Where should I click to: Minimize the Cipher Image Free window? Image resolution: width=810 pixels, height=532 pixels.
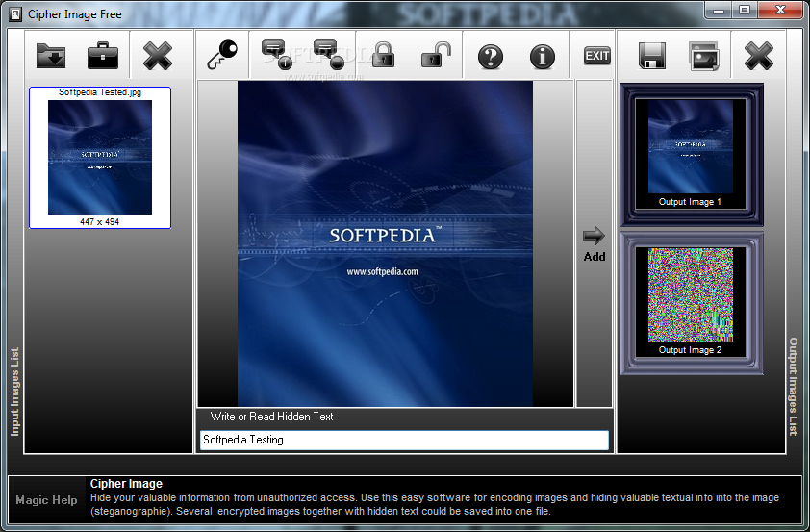point(719,10)
